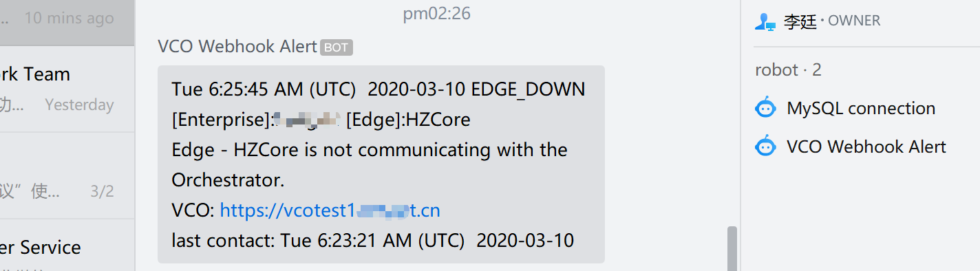This screenshot has height=271, width=980.
Task: Click the EDGE_DOWN alert message bubble
Action: (x=381, y=164)
